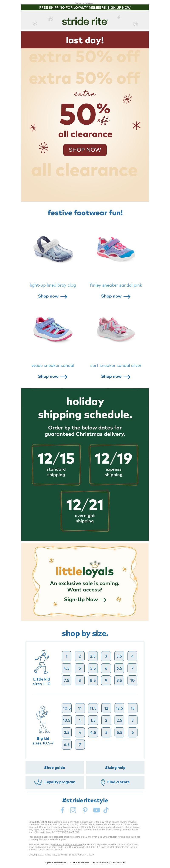This screenshot has height=868, width=170.
Task: Open the YouTube social icon
Action: [96, 810]
